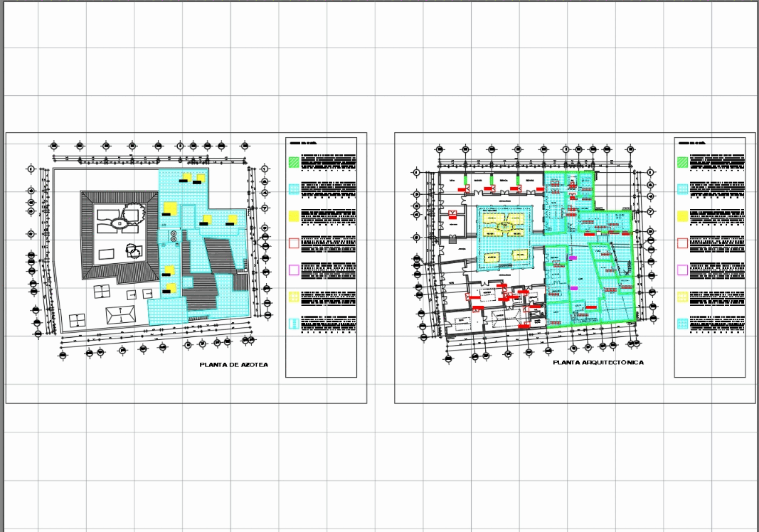Click the legend title above the left legend
The width and height of the screenshot is (759, 532).
pyautogui.click(x=302, y=142)
